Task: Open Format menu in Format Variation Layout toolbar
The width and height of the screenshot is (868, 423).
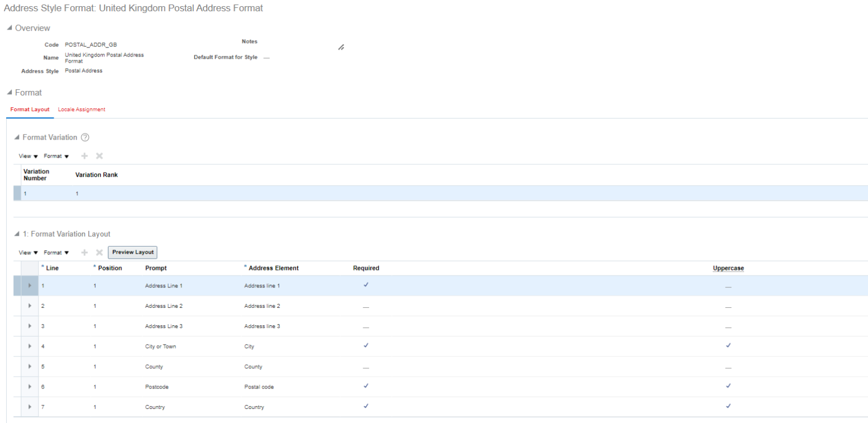Action: coord(57,252)
